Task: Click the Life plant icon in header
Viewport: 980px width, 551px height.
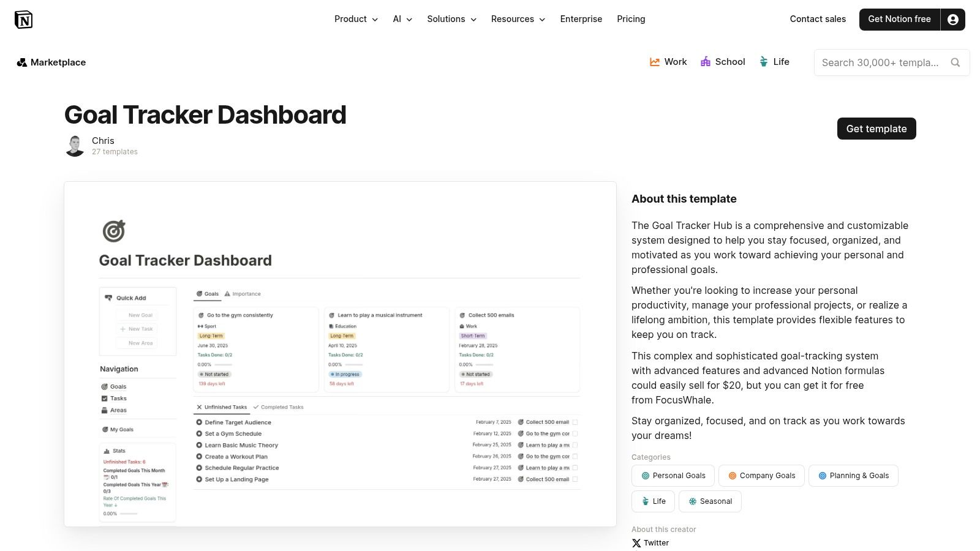Action: pos(764,62)
